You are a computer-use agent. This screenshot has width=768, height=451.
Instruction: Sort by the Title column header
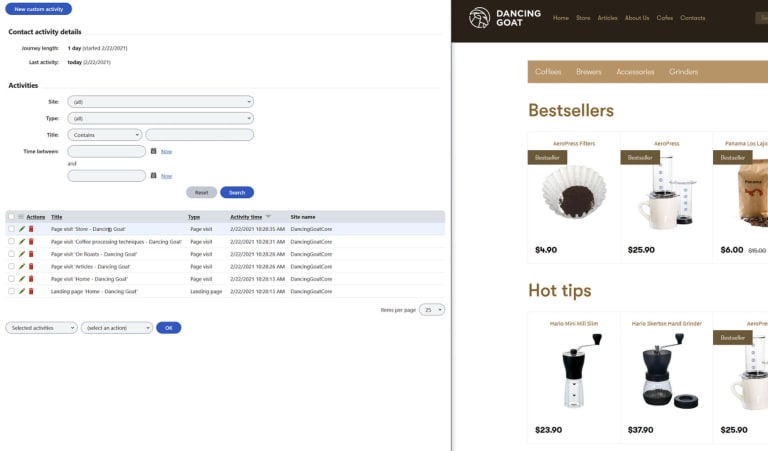pyautogui.click(x=56, y=217)
